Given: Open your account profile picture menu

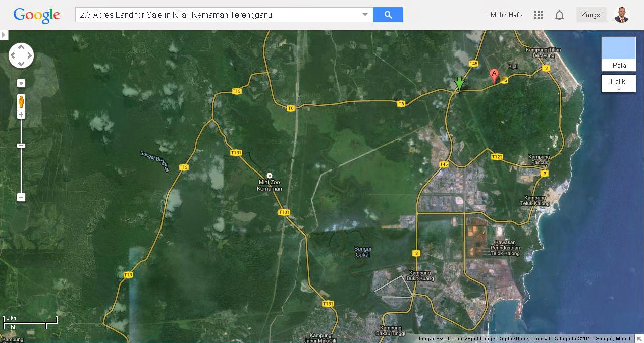Looking at the screenshot, I should [621, 15].
